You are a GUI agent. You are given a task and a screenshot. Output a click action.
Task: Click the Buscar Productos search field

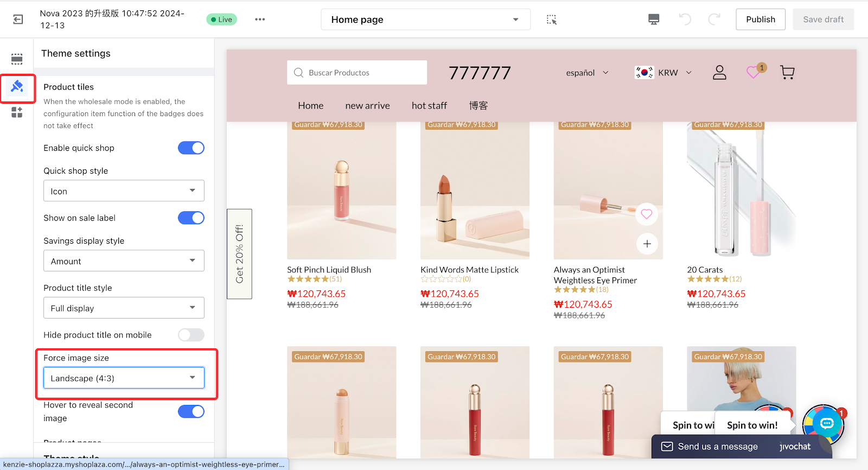(357, 73)
